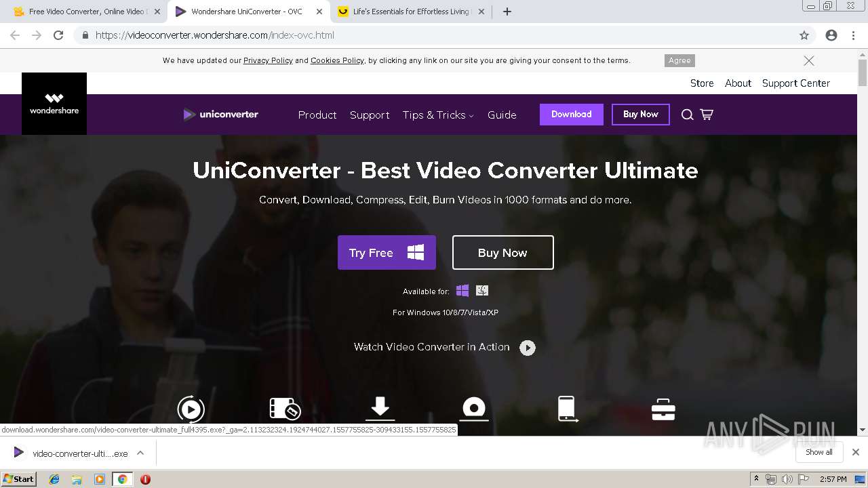The image size is (868, 488).
Task: Click the burn DVD disc icon
Action: point(474,409)
